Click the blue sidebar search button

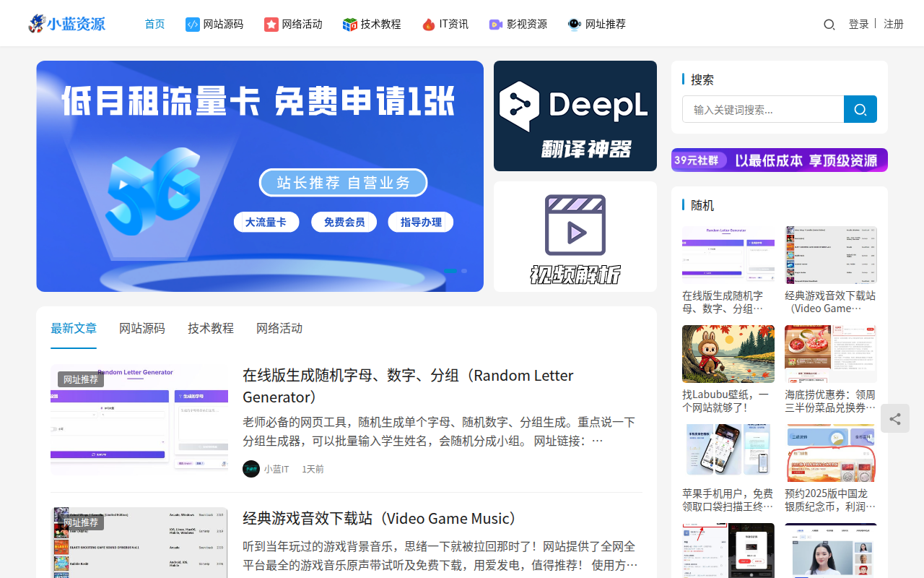(x=860, y=109)
